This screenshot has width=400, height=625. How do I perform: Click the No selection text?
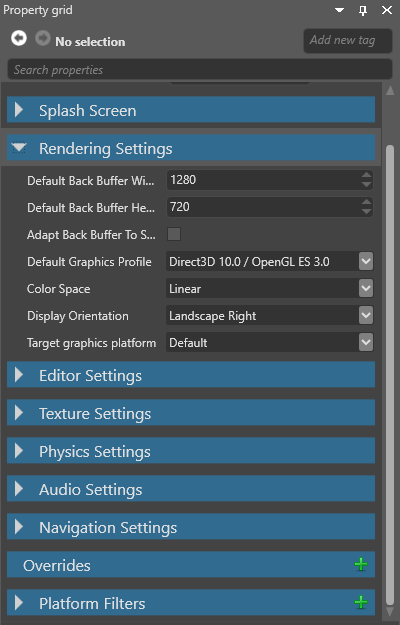(x=90, y=41)
